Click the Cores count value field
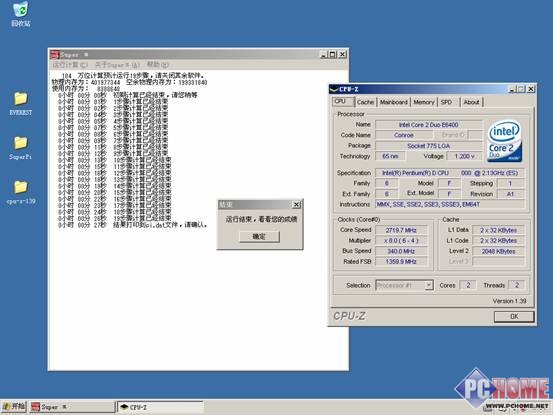 coord(468,285)
